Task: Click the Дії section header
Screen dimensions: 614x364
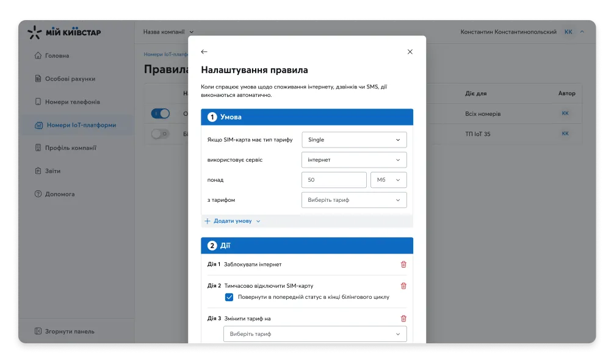Action: coord(307,246)
